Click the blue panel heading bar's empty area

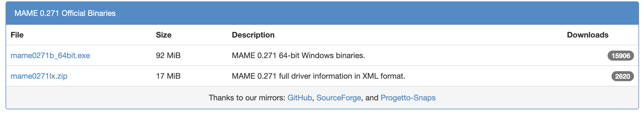pyautogui.click(x=361, y=13)
